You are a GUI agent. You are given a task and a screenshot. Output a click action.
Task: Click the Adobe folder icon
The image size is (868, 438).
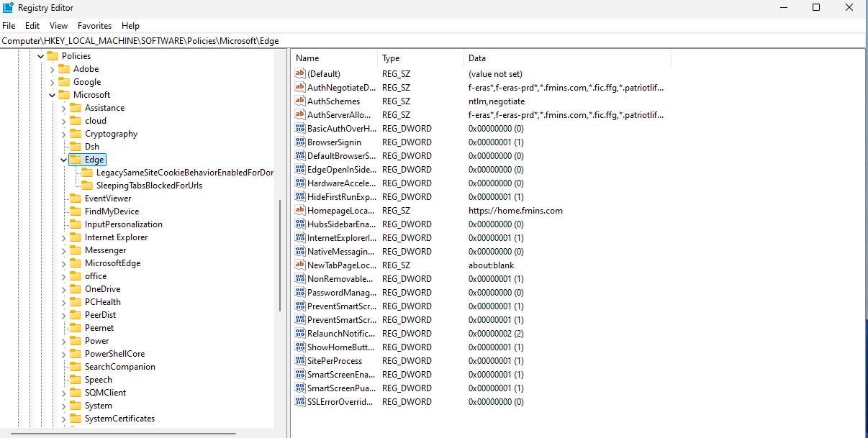(64, 69)
